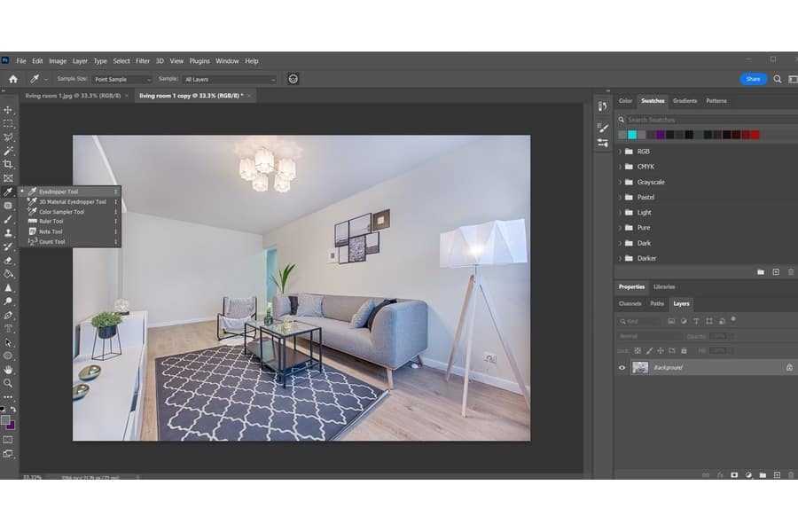
Task: Toggle Quick Mask mode icon
Action: pos(8,440)
